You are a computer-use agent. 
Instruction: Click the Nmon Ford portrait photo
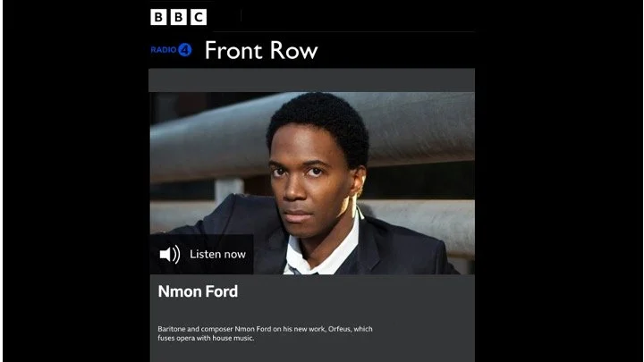(312, 183)
